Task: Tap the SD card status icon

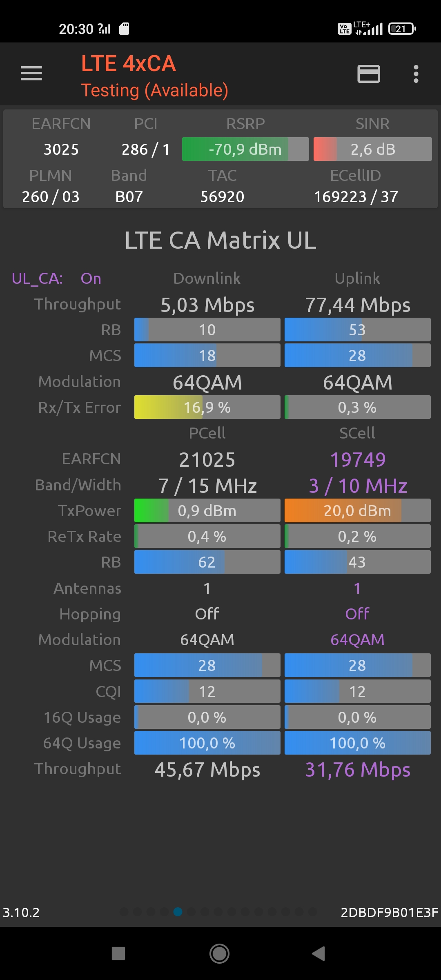Action: (124, 29)
